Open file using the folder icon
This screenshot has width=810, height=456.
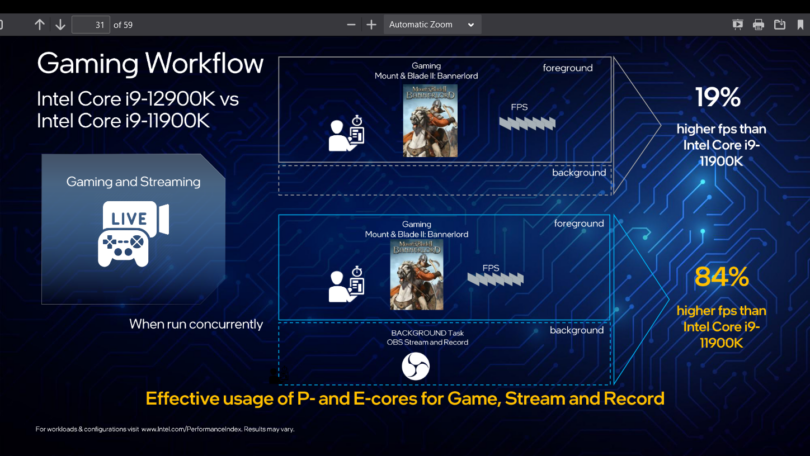click(x=780, y=24)
